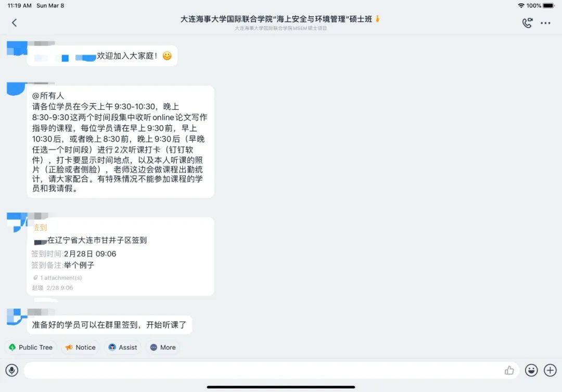
Task: Tap the 准备好的学员 message bubble
Action: [x=110, y=324]
